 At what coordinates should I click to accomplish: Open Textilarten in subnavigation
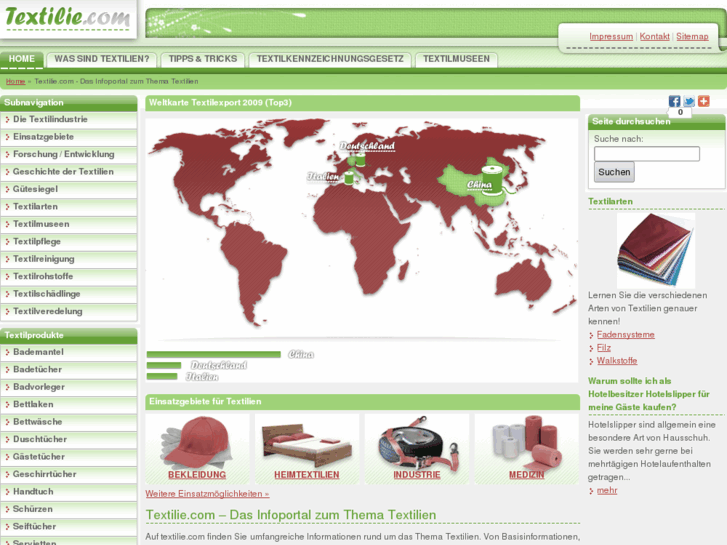(x=69, y=207)
